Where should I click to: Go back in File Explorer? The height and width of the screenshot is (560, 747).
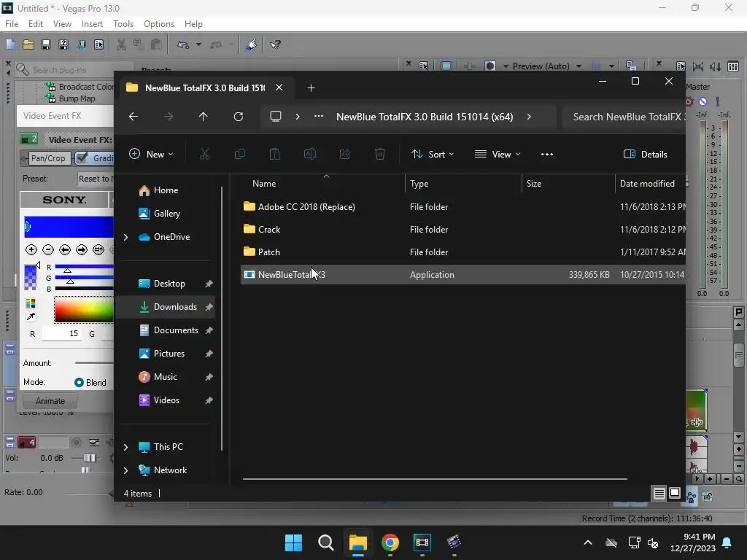click(133, 117)
